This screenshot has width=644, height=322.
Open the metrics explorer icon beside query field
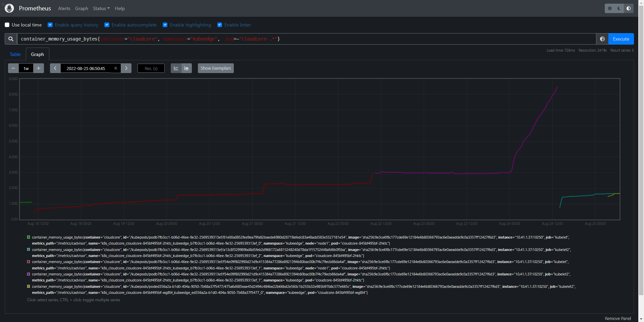pos(602,39)
